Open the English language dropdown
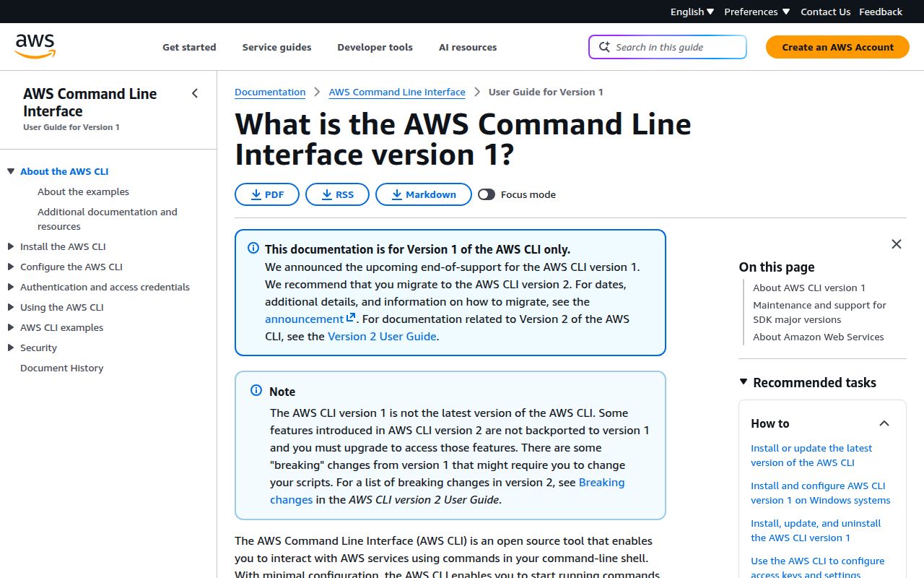The height and width of the screenshot is (578, 924). 692,12
